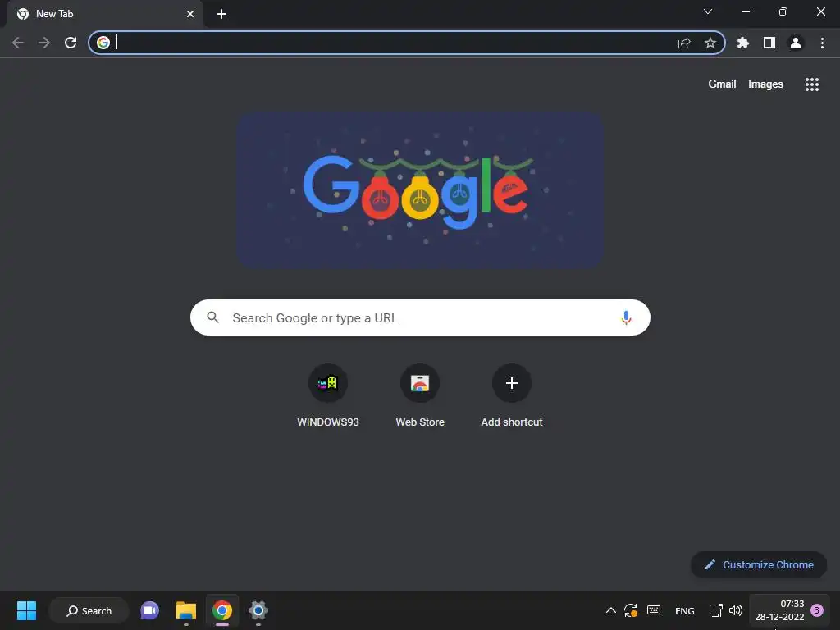The width and height of the screenshot is (840, 630).
Task: Select the New Tab tab
Action: point(105,14)
